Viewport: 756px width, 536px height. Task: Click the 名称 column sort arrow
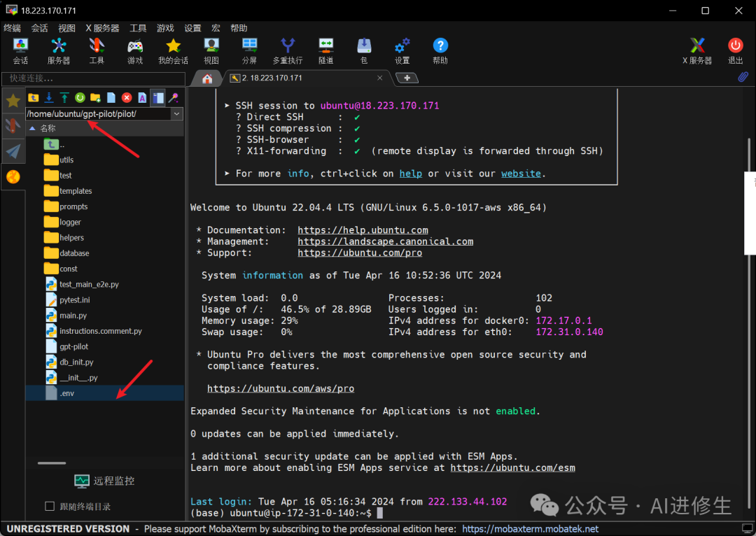[32, 128]
